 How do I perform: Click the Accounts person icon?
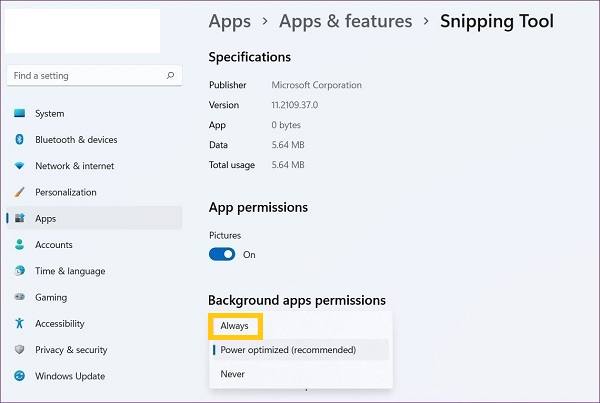click(20, 245)
